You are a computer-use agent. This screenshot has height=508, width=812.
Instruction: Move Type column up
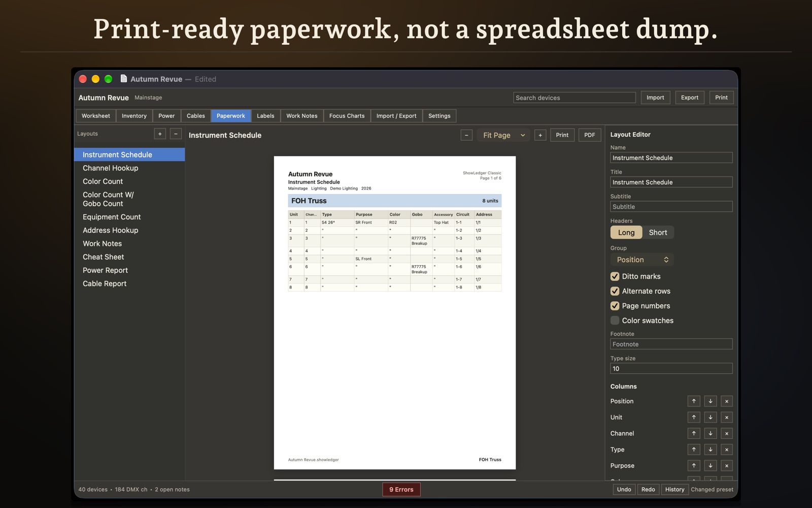(694, 450)
